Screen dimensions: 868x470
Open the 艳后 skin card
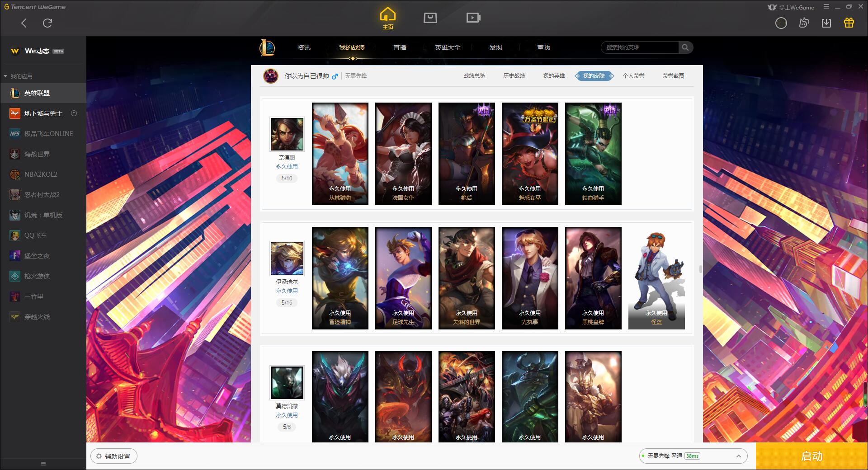pyautogui.click(x=467, y=154)
